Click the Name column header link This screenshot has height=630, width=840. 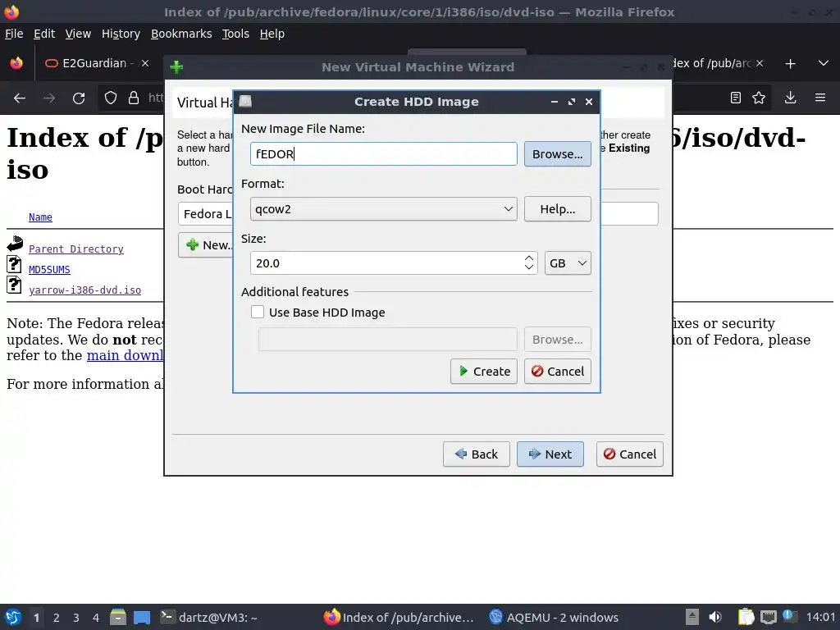pos(40,217)
